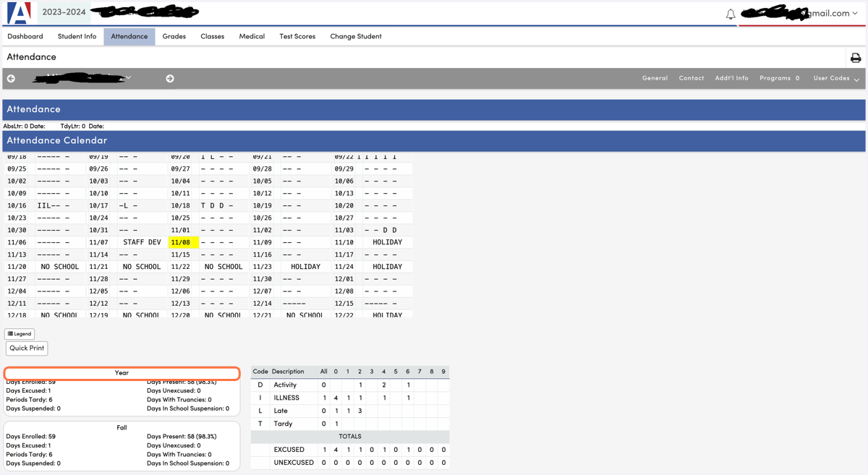This screenshot has height=475, width=868.
Task: Go to next student with right arrow
Action: pos(170,78)
